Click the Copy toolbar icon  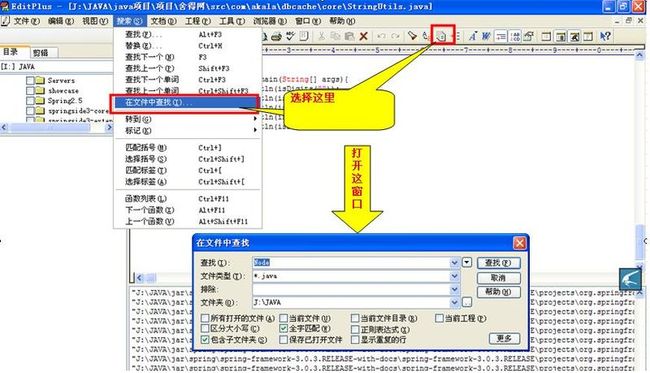tap(335, 36)
